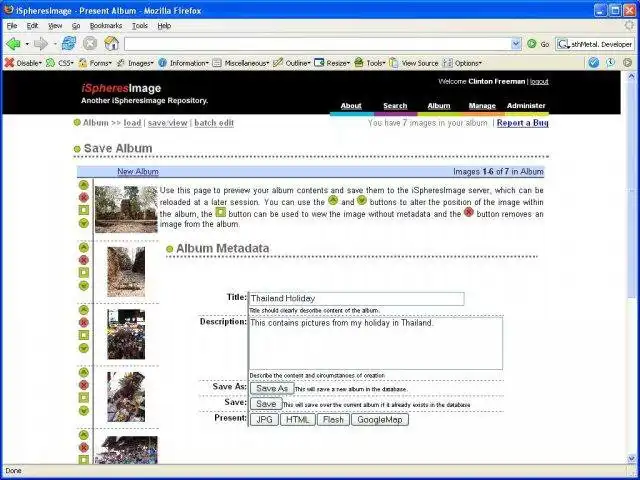The height and width of the screenshot is (480, 640).
Task: Click into the Description text area
Action: 376,344
